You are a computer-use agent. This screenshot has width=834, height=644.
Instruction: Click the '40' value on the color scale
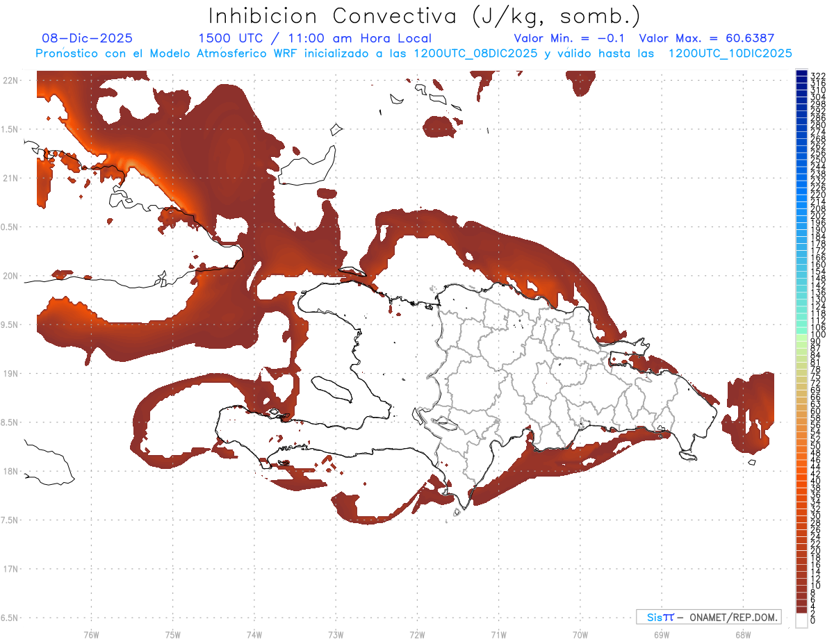(816, 481)
